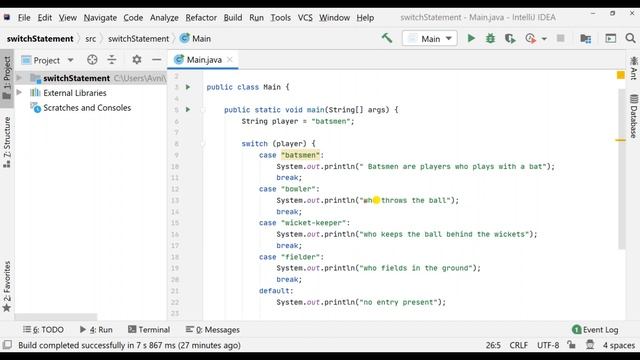Click the locate/scroll-from-source target icon

pyautogui.click(x=92, y=60)
